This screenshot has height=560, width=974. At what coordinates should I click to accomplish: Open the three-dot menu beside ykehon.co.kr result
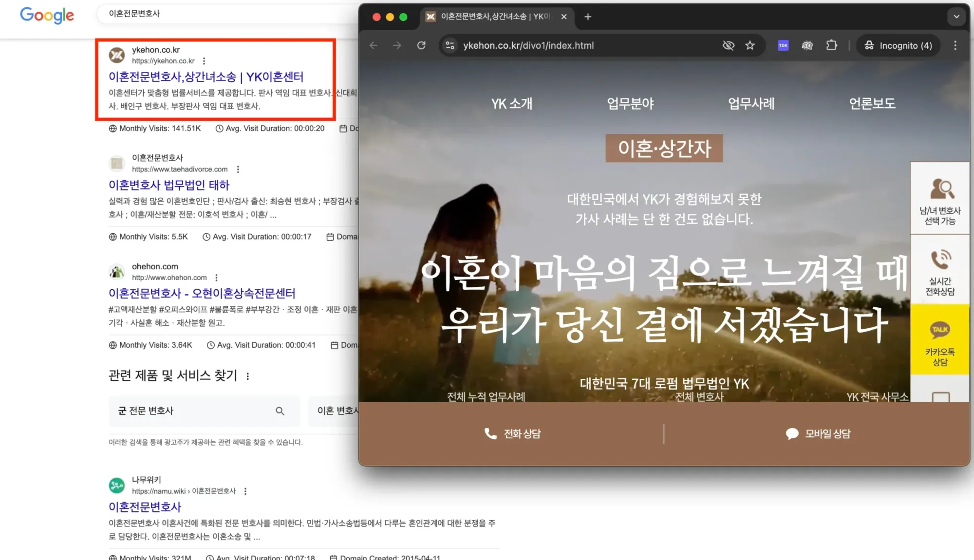tap(203, 61)
